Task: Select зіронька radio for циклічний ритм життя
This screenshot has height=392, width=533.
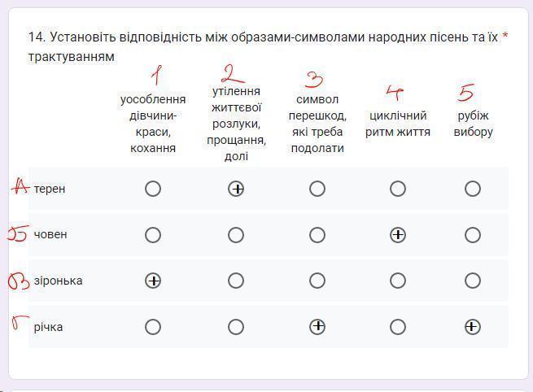Action: coord(397,281)
